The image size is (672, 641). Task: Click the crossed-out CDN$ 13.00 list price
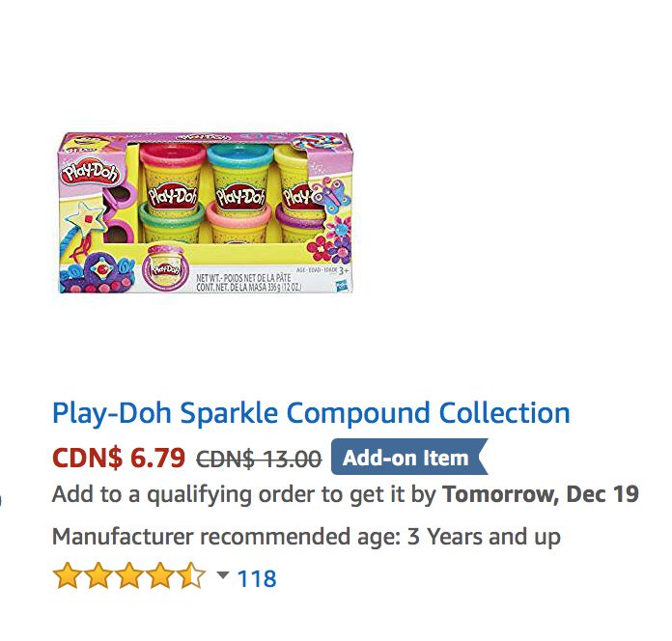(259, 459)
